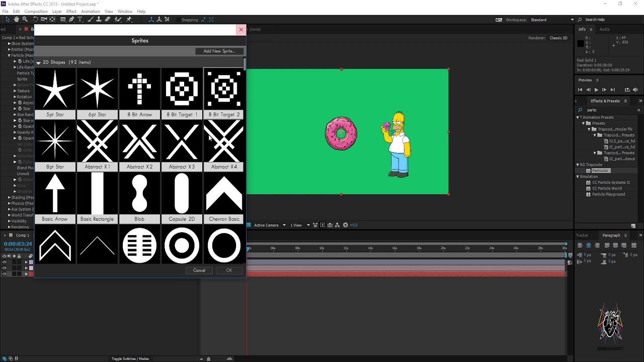Select the Pen tool

tap(71, 20)
